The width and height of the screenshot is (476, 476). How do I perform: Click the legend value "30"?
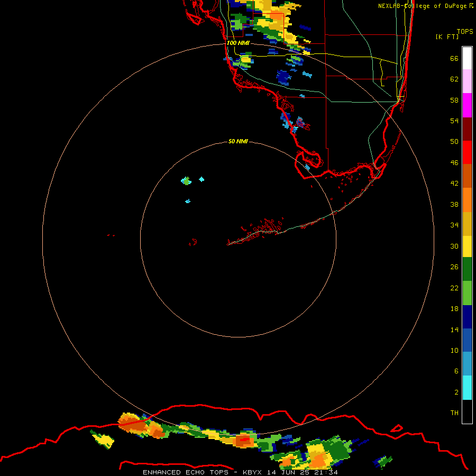coord(454,246)
